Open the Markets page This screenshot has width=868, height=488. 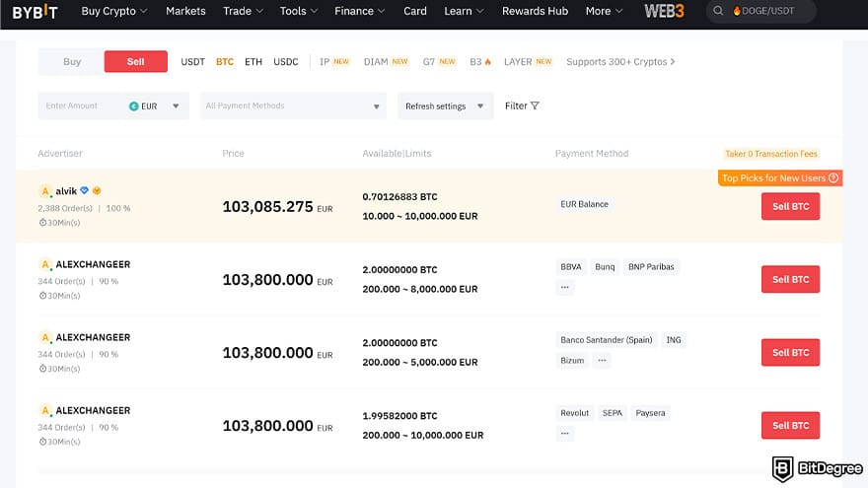(x=185, y=11)
